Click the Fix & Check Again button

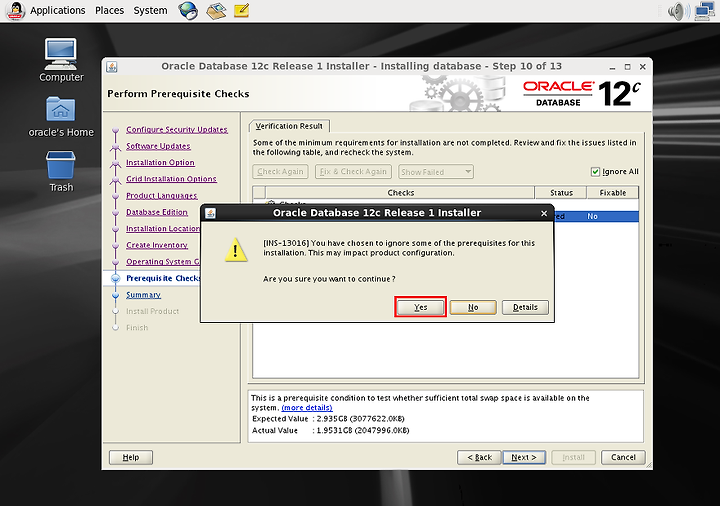coord(353,172)
